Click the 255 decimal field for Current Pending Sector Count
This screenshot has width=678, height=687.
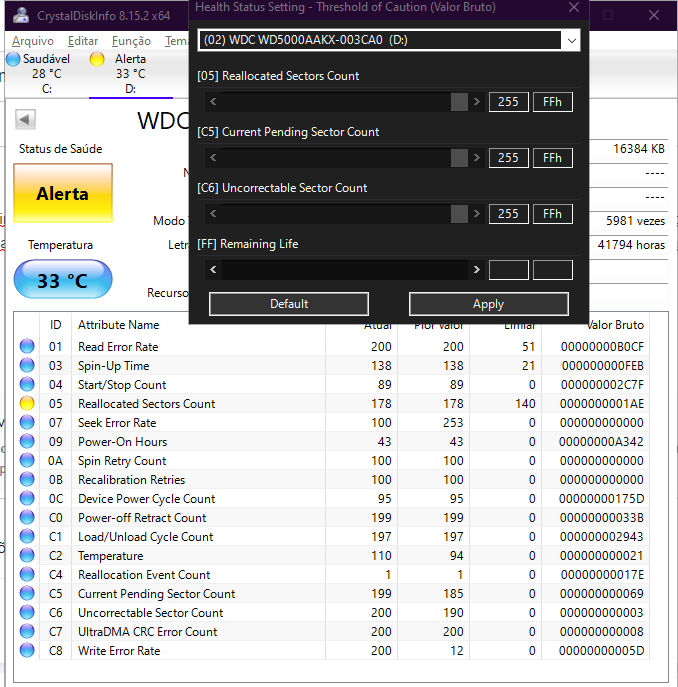coord(508,158)
